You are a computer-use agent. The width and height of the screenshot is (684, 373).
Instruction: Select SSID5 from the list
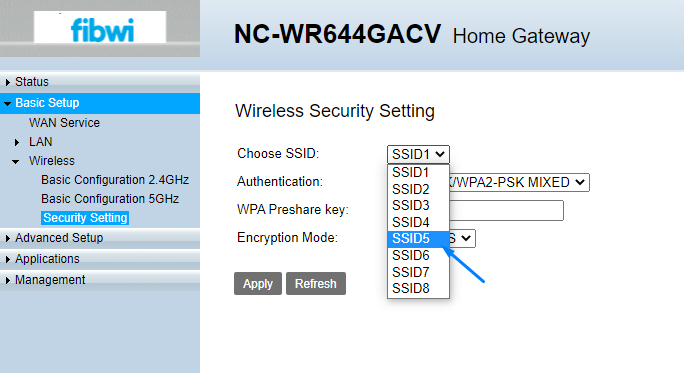418,239
